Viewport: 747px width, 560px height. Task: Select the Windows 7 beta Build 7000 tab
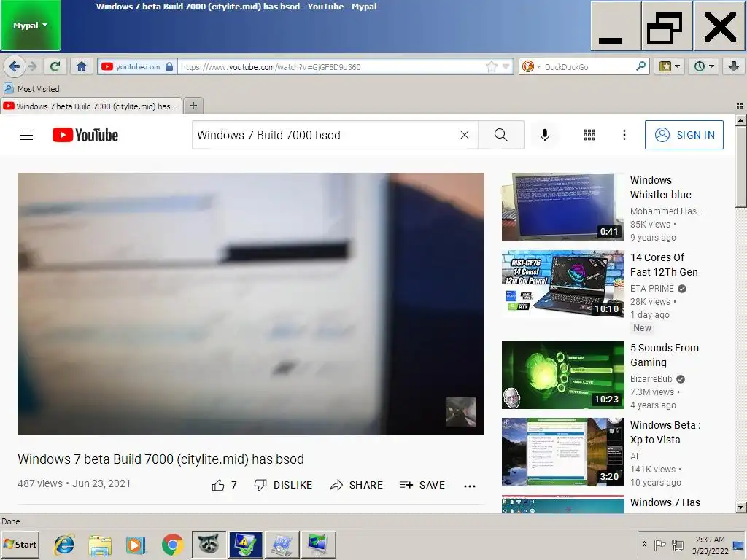(x=91, y=106)
